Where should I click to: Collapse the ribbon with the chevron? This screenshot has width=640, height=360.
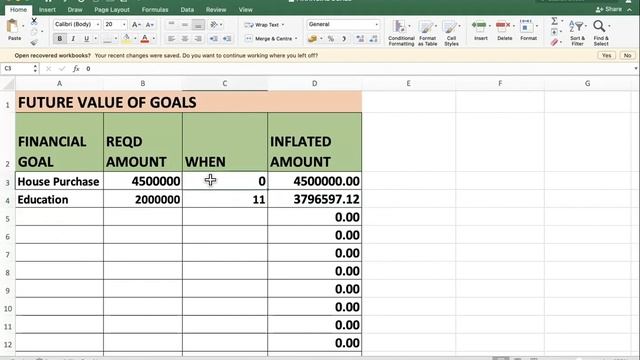[x=629, y=9]
